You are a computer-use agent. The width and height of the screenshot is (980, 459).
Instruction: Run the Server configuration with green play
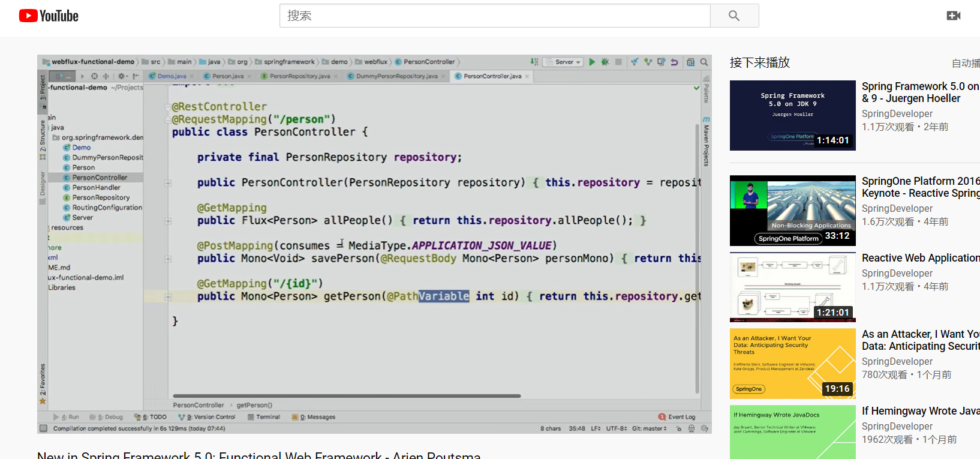[x=592, y=62]
